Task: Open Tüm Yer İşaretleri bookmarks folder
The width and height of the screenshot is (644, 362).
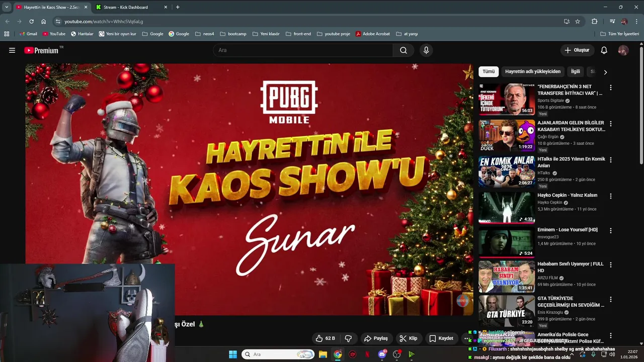Action: coord(620,34)
